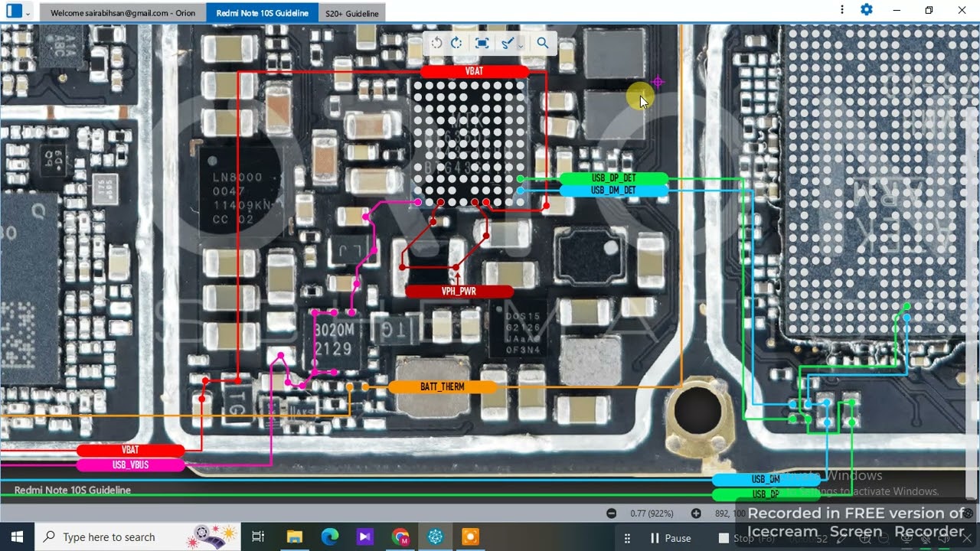Zoom in with the plus button
980x551 pixels.
(696, 514)
